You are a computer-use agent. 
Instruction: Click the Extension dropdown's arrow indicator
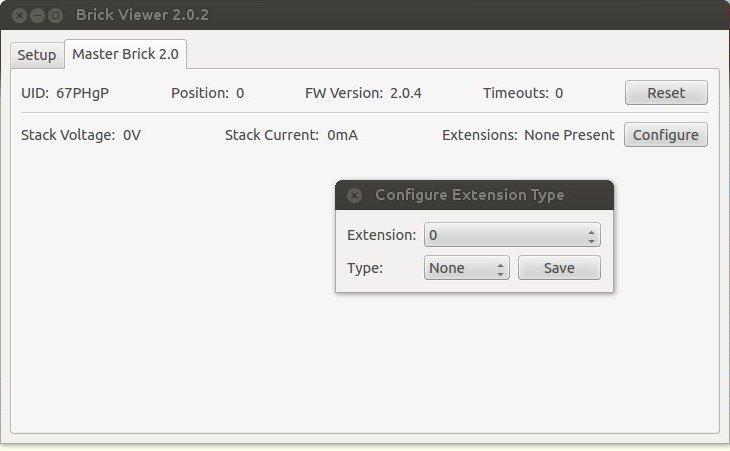pyautogui.click(x=591, y=236)
